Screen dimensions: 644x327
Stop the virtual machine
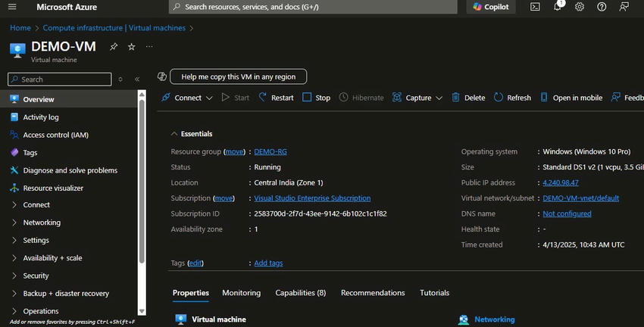pos(316,98)
